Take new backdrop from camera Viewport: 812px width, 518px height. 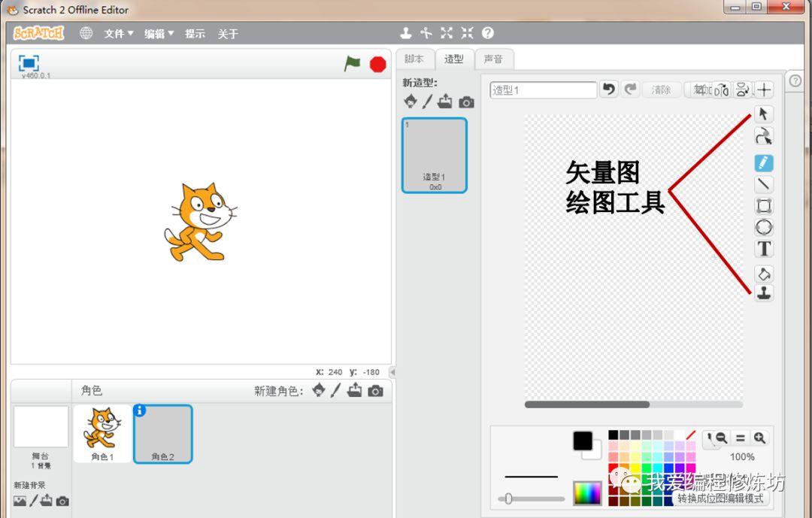(x=62, y=501)
